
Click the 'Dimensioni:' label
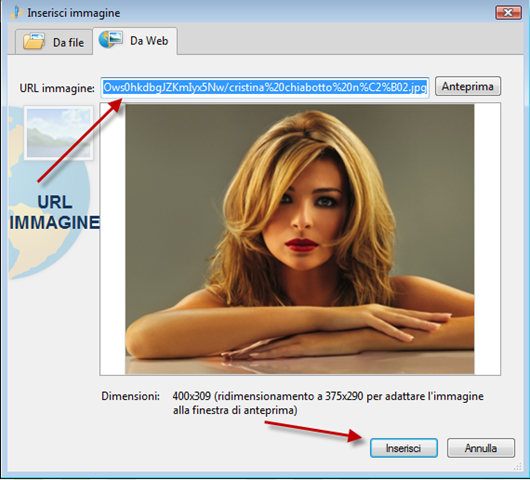(130, 396)
